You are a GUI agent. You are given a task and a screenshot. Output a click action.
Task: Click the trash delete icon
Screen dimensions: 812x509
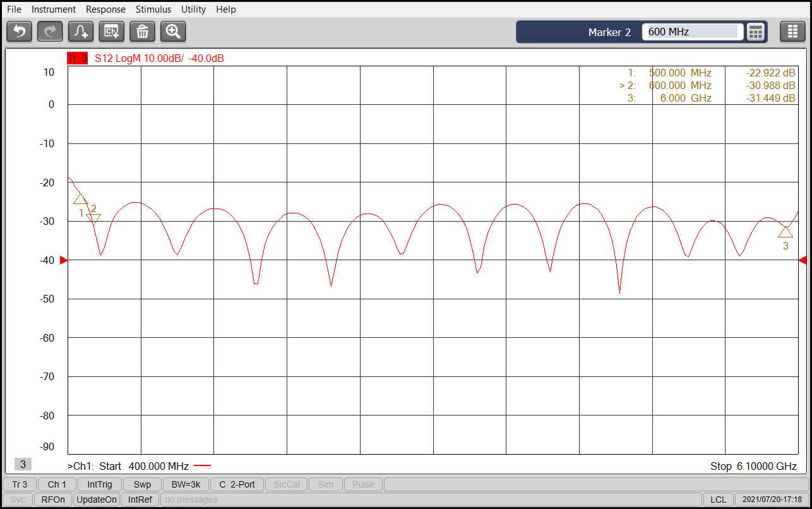pyautogui.click(x=142, y=31)
